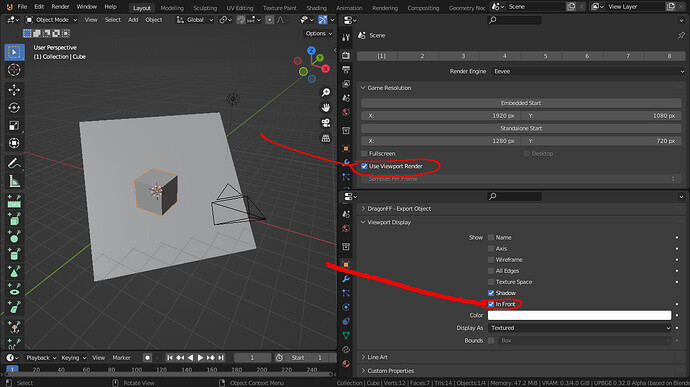Click the white Color swatch
The width and height of the screenshot is (690, 387).
[x=580, y=315]
